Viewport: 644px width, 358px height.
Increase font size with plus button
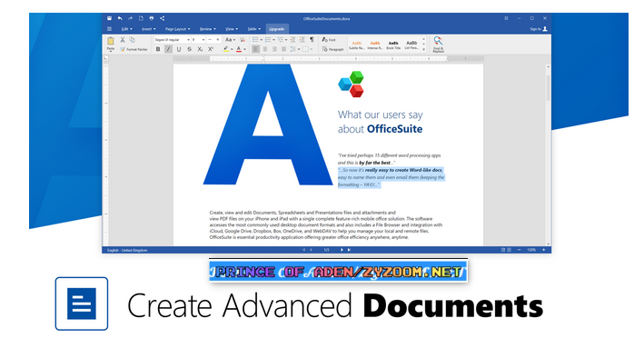[x=218, y=40]
